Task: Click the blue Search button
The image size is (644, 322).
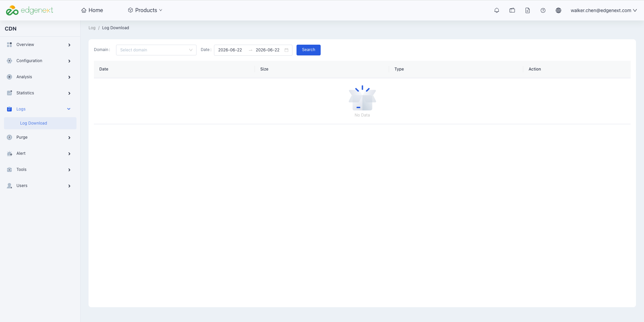Action: (309, 50)
